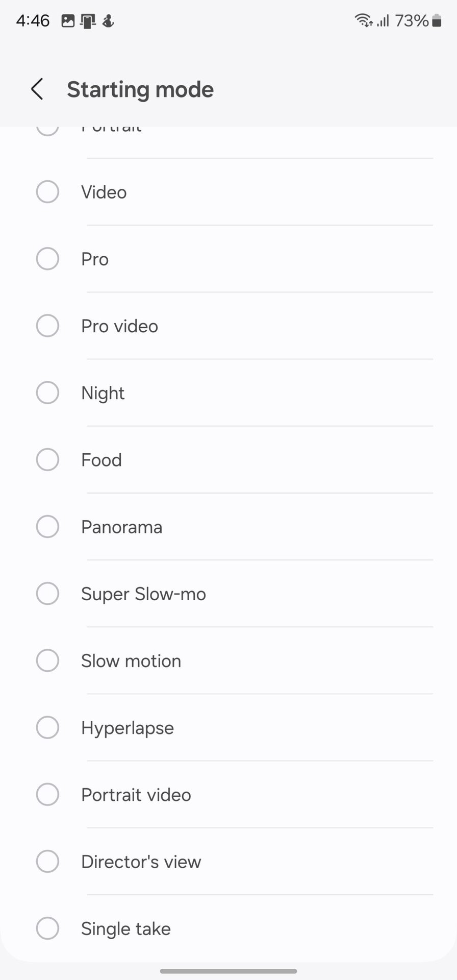Select the Night radio button
The image size is (457, 980).
point(47,393)
